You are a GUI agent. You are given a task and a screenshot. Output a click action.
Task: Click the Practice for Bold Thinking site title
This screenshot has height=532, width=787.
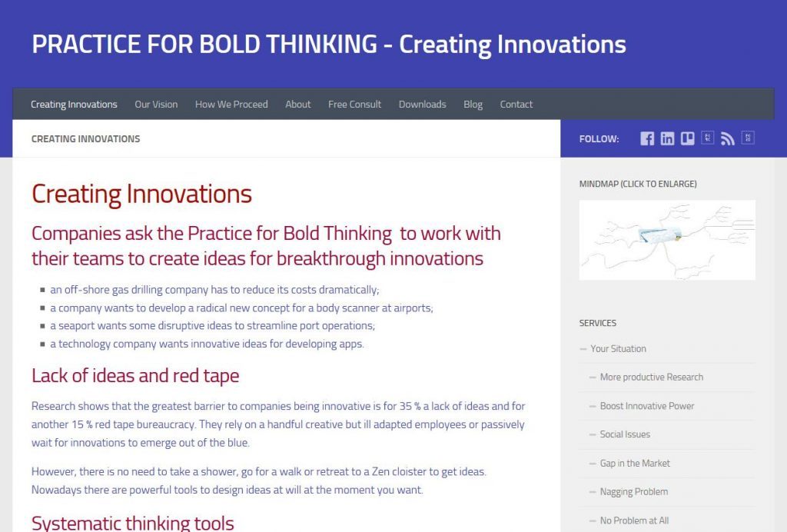point(329,44)
